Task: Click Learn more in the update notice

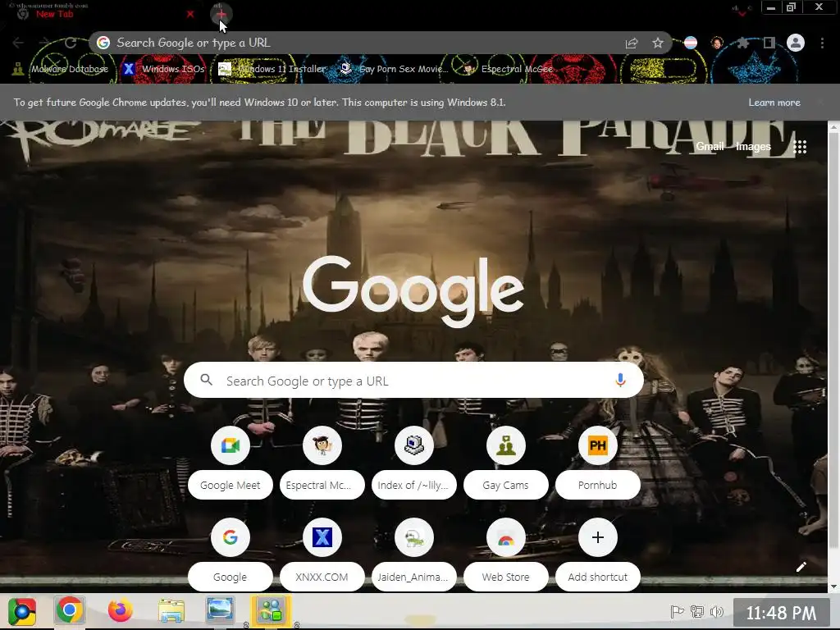Action: point(774,103)
